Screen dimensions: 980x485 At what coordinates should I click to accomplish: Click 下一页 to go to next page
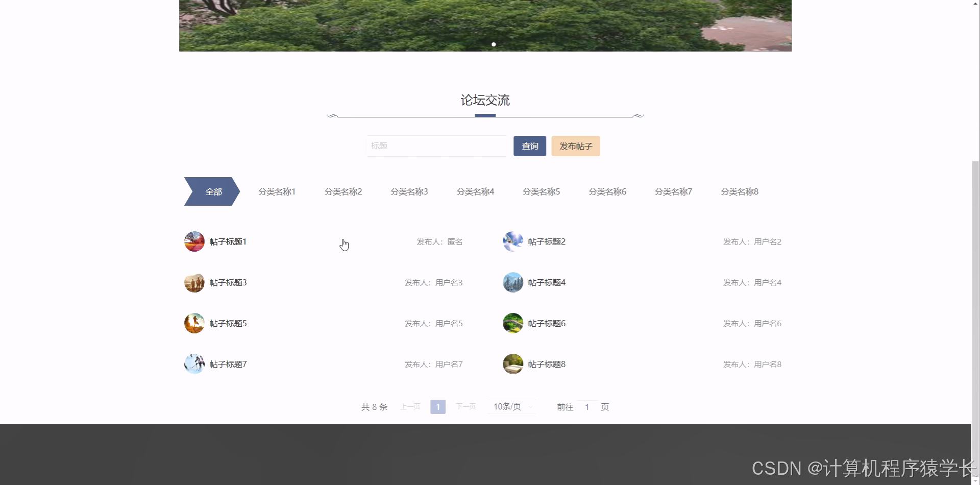(465, 406)
